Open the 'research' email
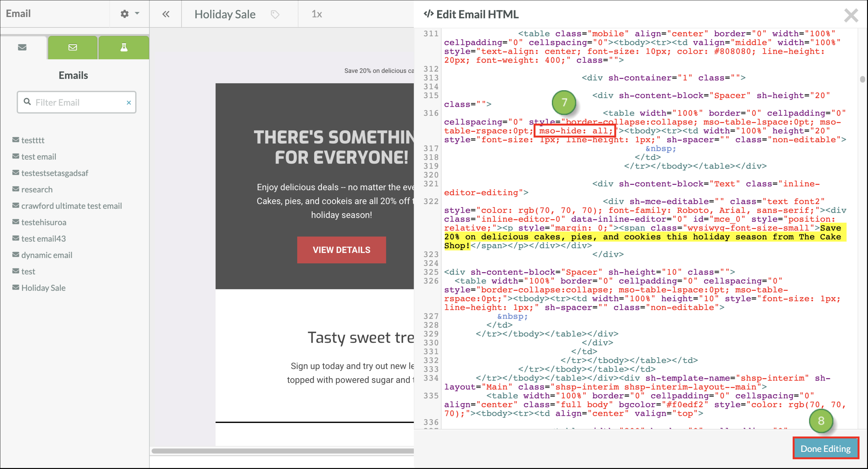 pyautogui.click(x=37, y=190)
